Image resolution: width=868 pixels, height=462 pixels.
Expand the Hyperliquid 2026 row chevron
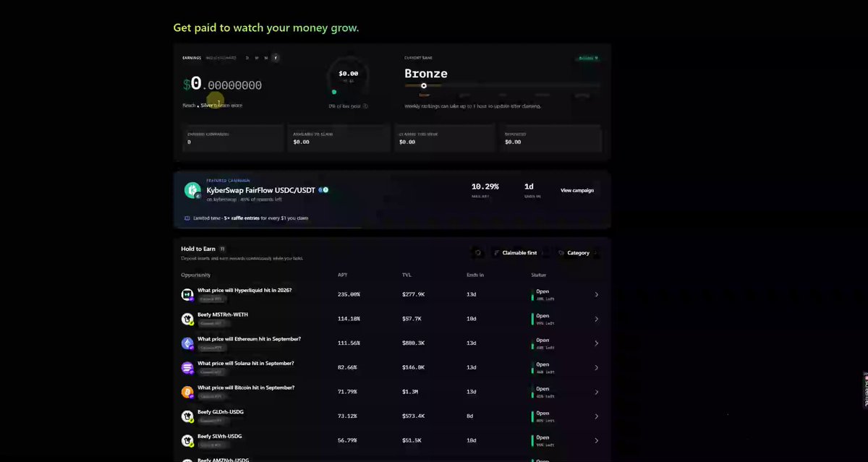597,294
